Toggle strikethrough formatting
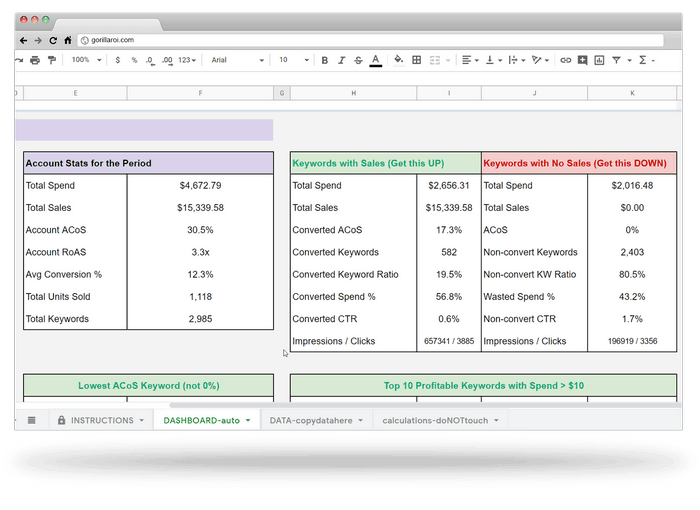 point(358,60)
